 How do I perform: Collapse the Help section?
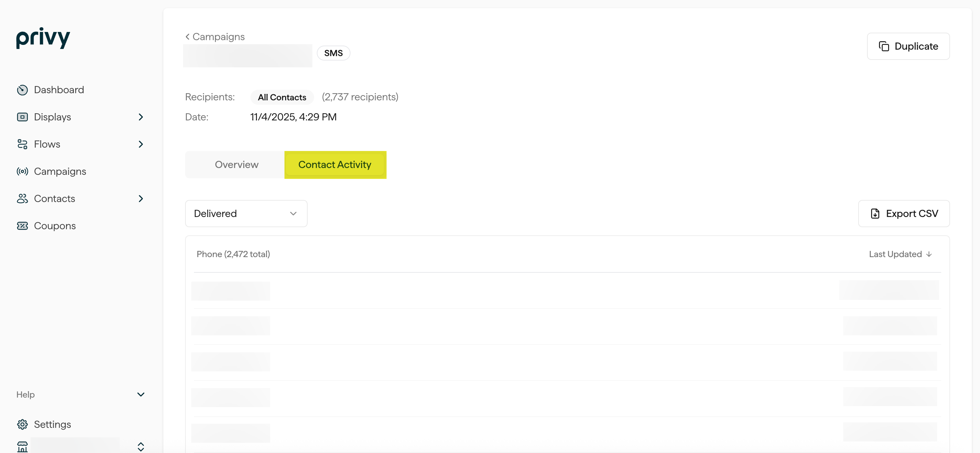click(x=141, y=395)
